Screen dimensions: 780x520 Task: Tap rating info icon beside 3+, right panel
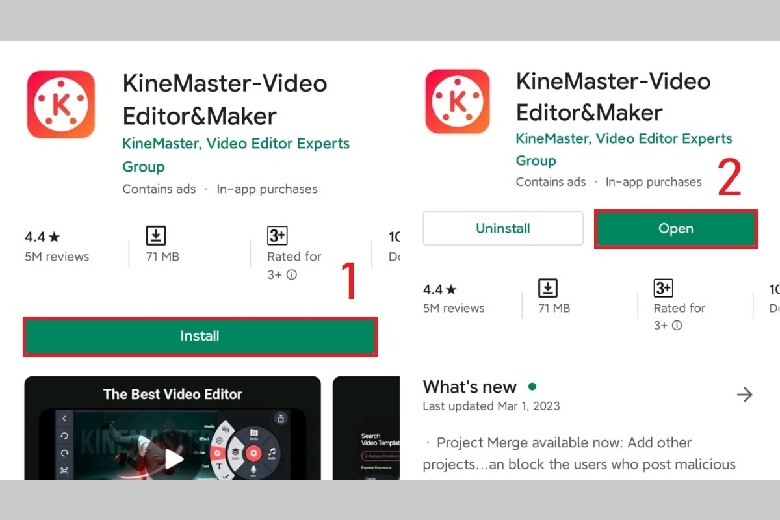[677, 325]
